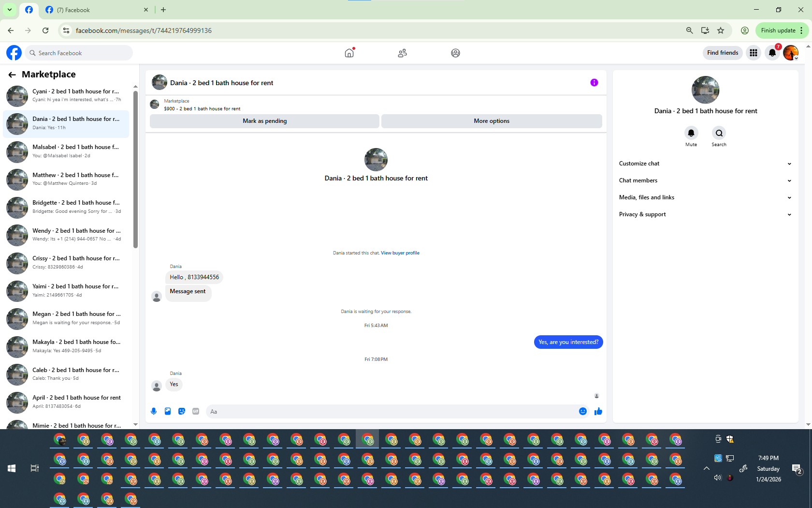Open Facebook home feed icon
Image resolution: width=812 pixels, height=508 pixels.
[x=349, y=53]
